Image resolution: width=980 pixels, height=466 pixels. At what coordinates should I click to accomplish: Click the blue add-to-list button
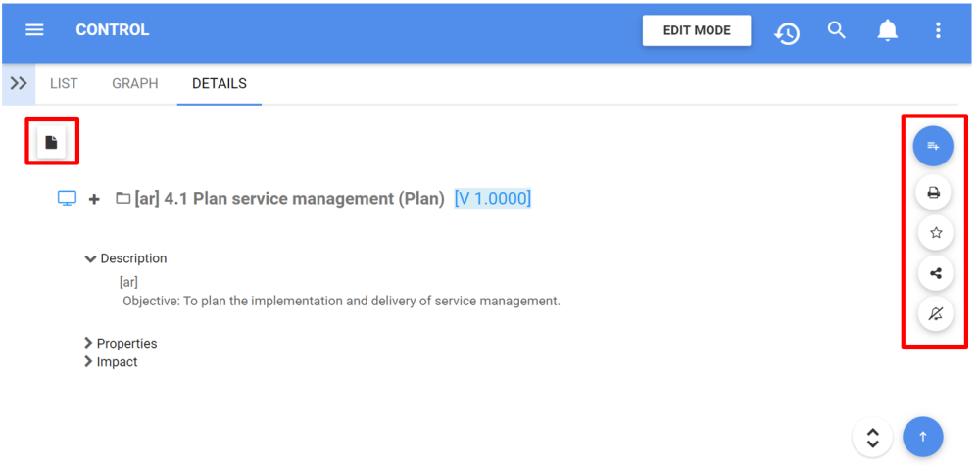pos(933,146)
